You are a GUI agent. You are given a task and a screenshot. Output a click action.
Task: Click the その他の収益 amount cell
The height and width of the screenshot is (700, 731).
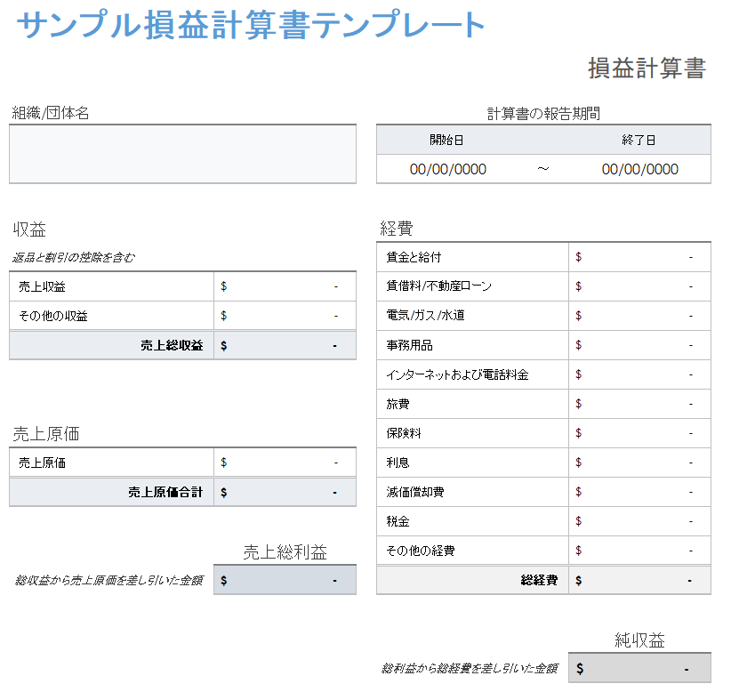point(285,316)
